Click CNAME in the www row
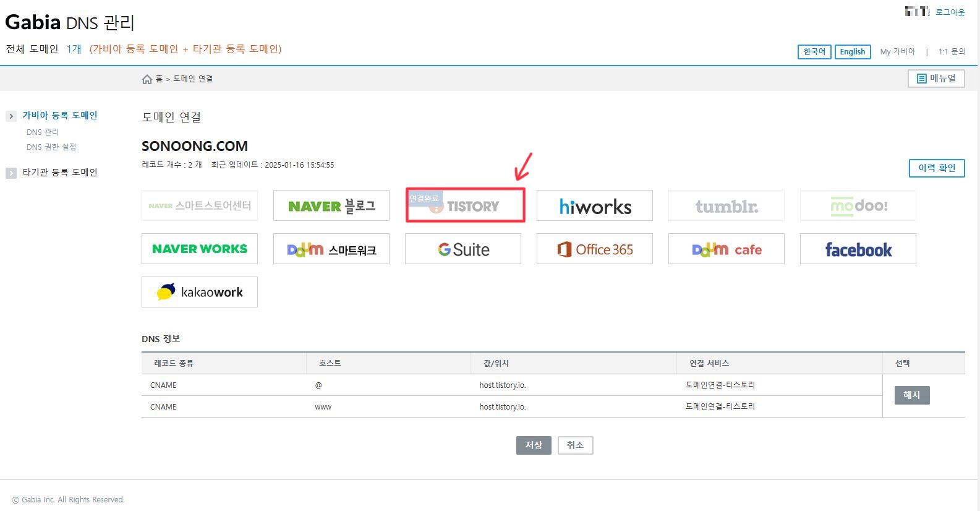Viewport: 980px width, 511px height. (163, 407)
